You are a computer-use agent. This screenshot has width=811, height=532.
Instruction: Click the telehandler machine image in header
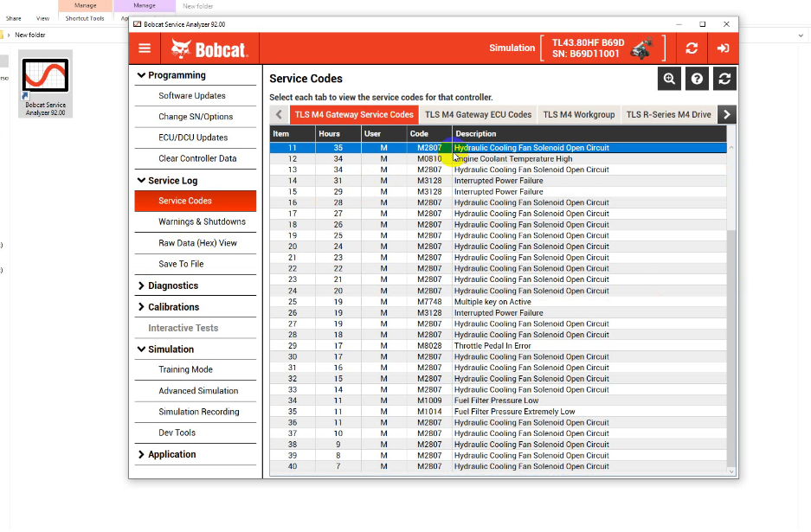pos(642,48)
